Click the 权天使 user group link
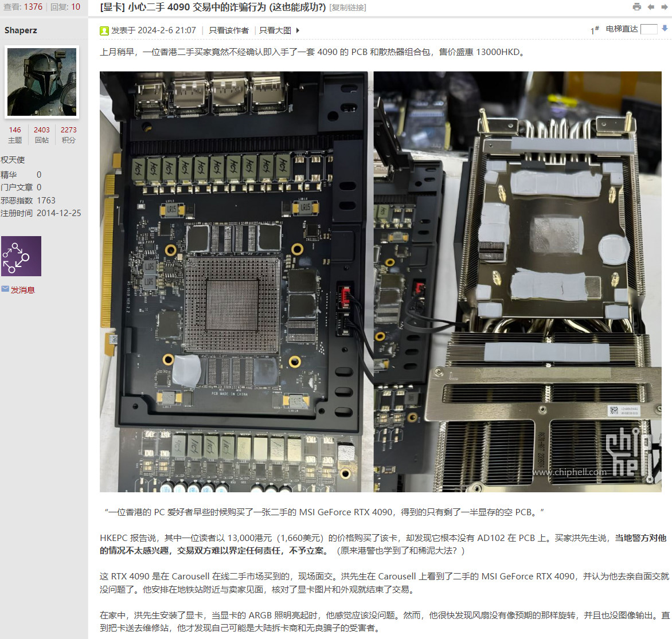Viewport: 672px width, 639px height. point(13,160)
